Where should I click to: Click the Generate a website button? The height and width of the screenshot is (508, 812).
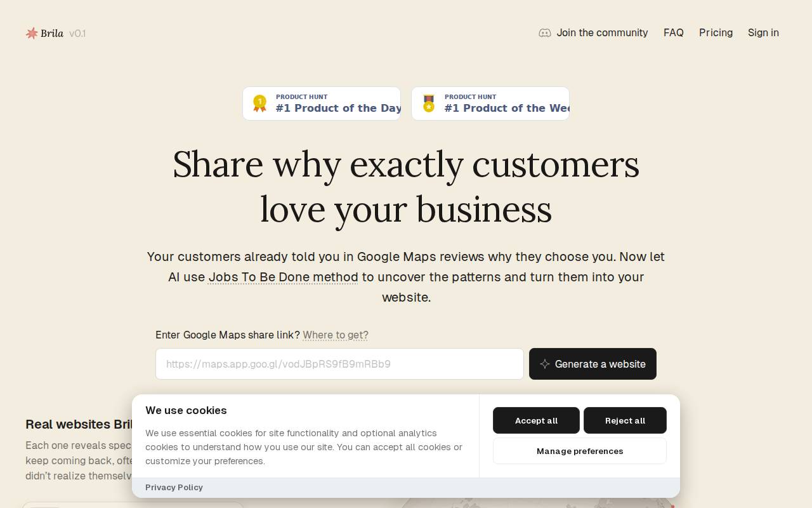pos(593,364)
